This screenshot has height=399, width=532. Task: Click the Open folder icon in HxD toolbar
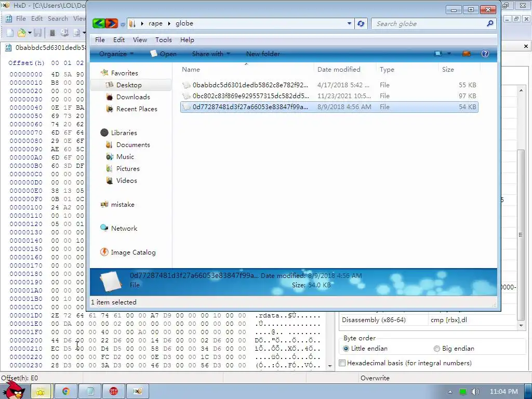pos(22,33)
